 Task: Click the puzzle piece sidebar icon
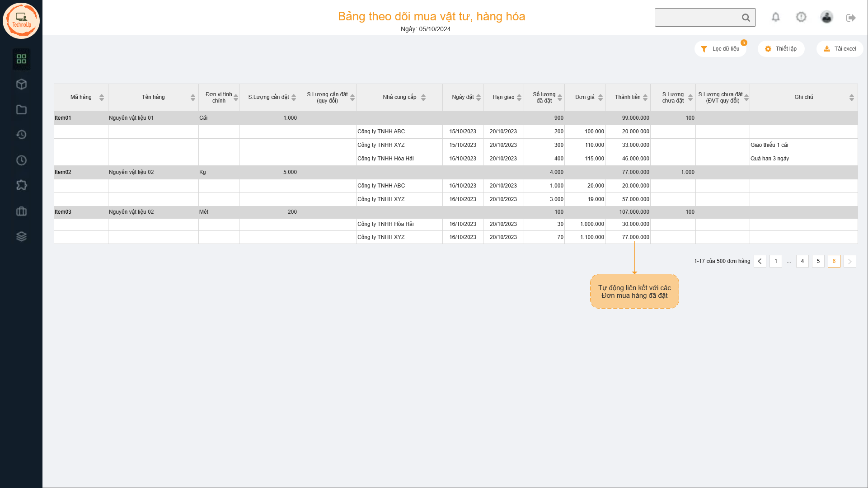coord(21,185)
